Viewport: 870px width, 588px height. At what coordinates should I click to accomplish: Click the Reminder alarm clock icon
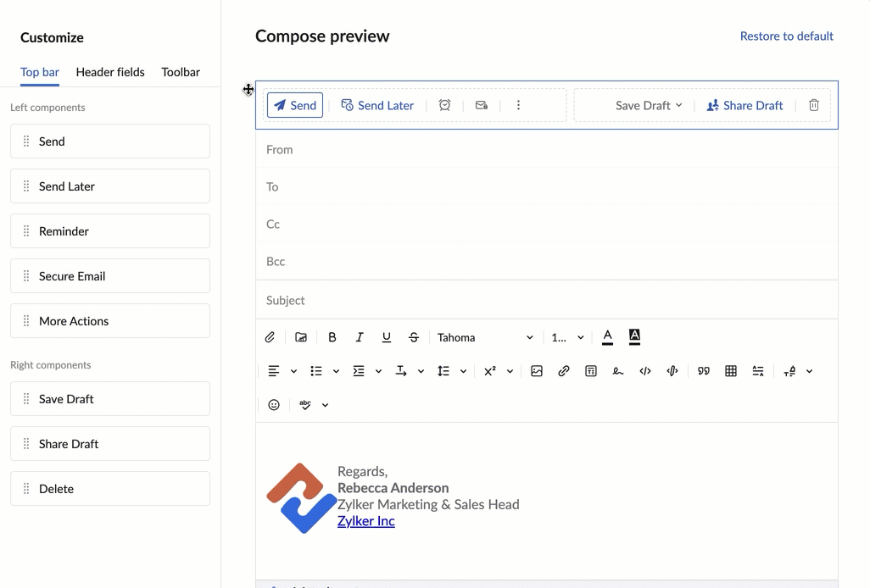(x=444, y=104)
